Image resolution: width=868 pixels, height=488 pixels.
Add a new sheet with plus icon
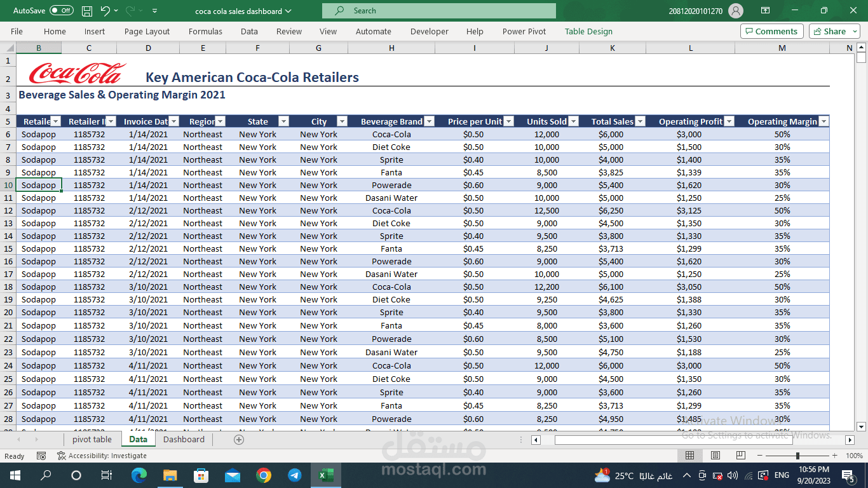click(239, 439)
